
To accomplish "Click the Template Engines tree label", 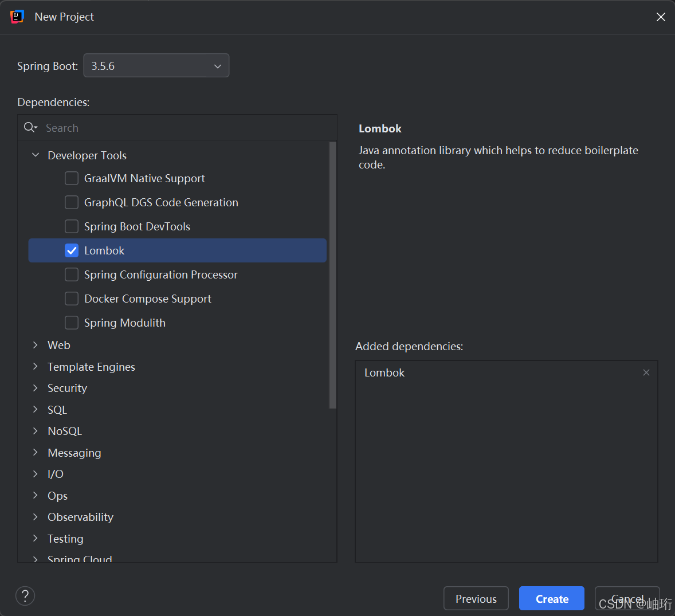I will pyautogui.click(x=91, y=367).
